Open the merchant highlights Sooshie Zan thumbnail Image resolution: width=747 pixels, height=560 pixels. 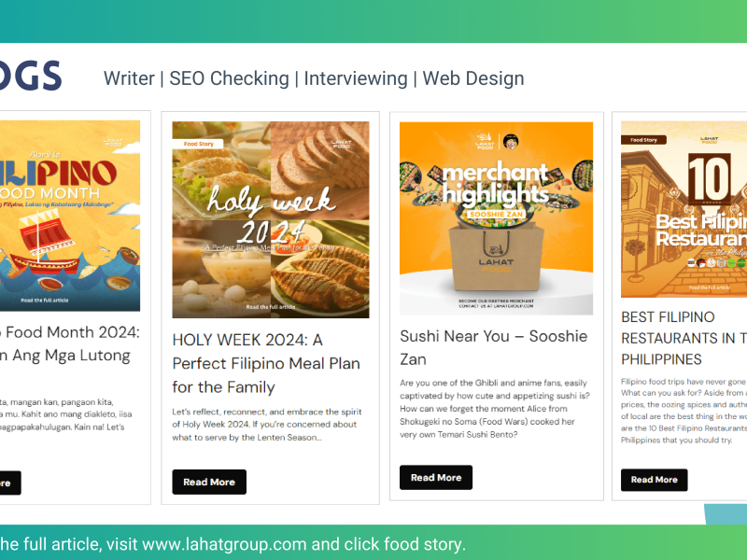point(497,218)
